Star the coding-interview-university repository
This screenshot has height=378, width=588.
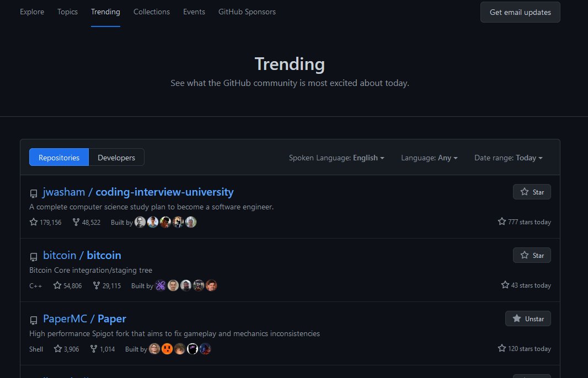(532, 192)
